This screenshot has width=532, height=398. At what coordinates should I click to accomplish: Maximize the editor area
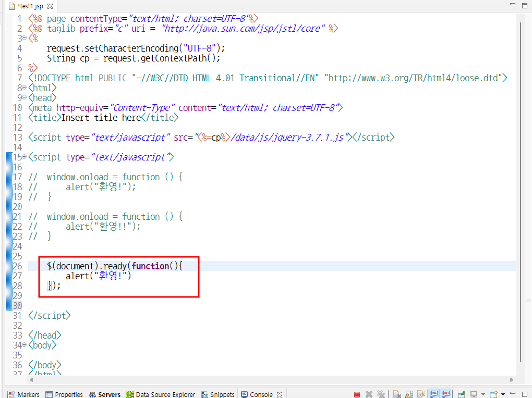pyautogui.click(x=525, y=5)
